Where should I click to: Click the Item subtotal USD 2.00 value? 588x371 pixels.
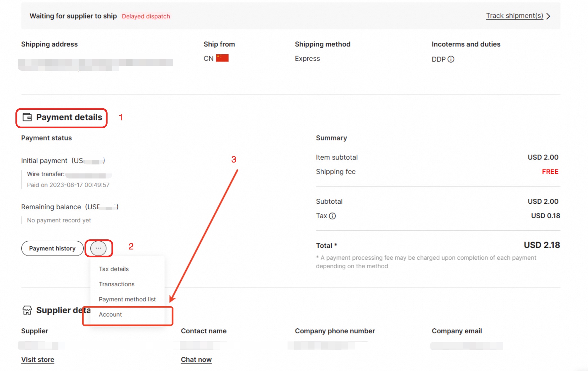(543, 157)
